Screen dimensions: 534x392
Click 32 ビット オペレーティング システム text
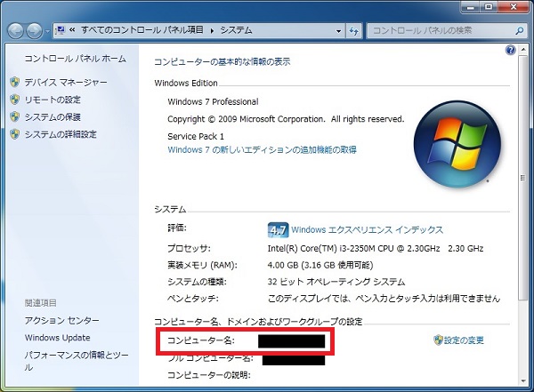336,282
